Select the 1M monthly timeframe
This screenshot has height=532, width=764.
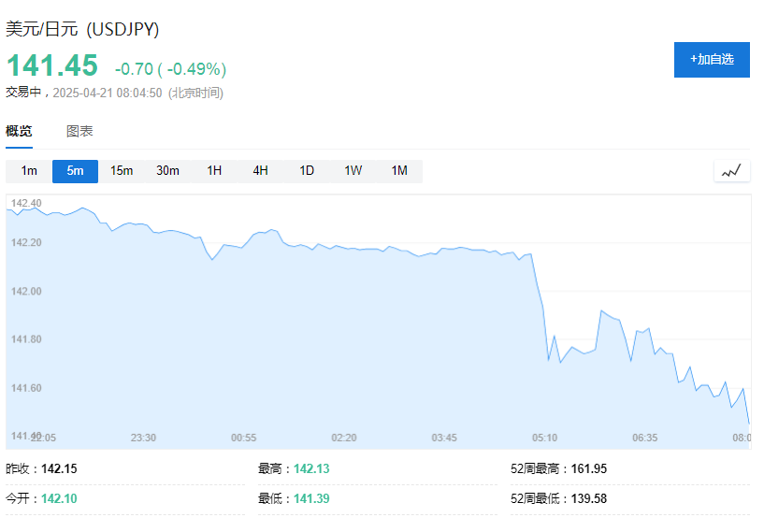pyautogui.click(x=399, y=170)
